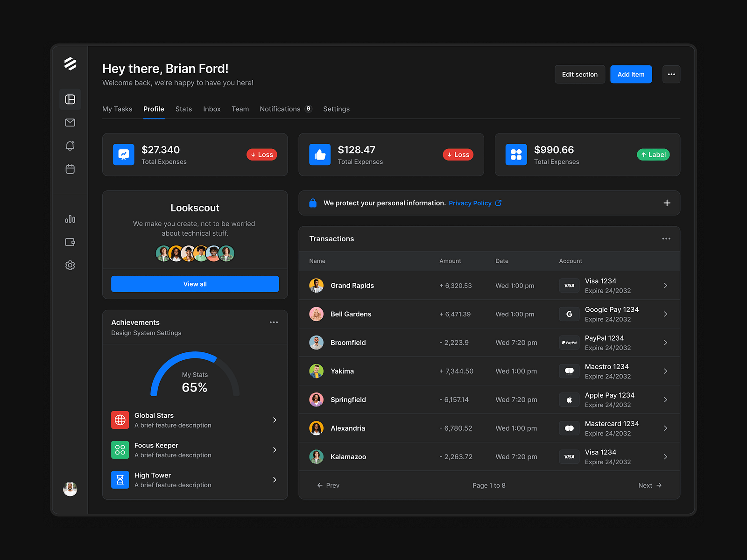Click the Add item button

pyautogui.click(x=631, y=74)
